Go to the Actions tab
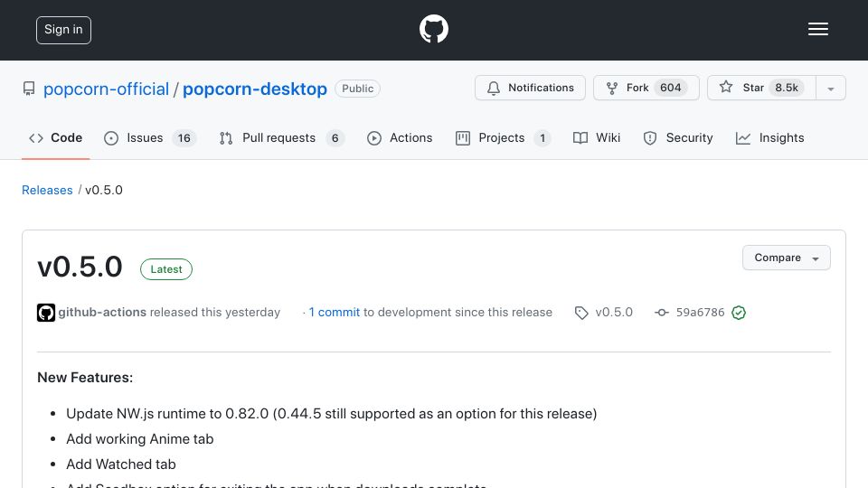 [x=400, y=138]
